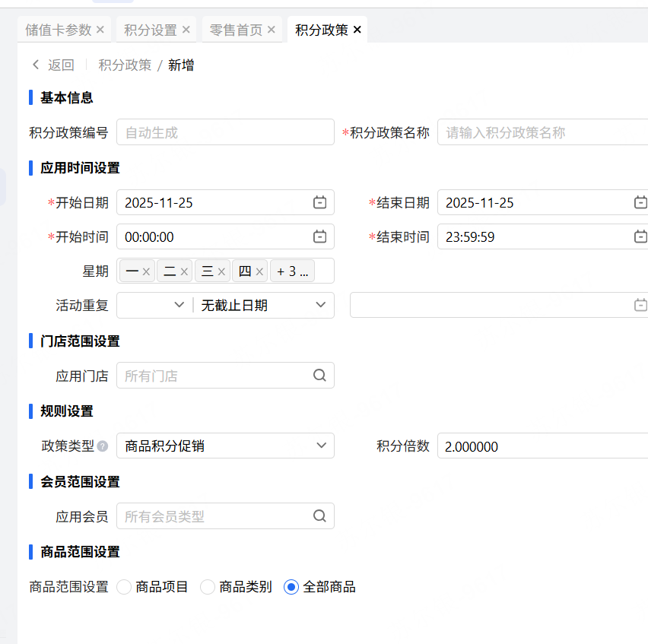Expand the + 3 ... hidden weekday tags
The image size is (648, 644).
[x=292, y=271]
